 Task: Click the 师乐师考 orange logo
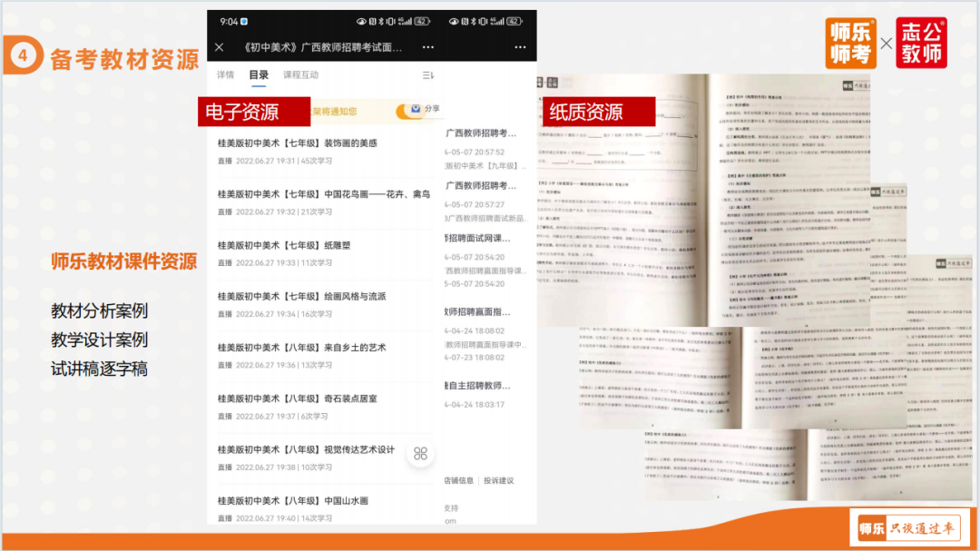coord(850,44)
